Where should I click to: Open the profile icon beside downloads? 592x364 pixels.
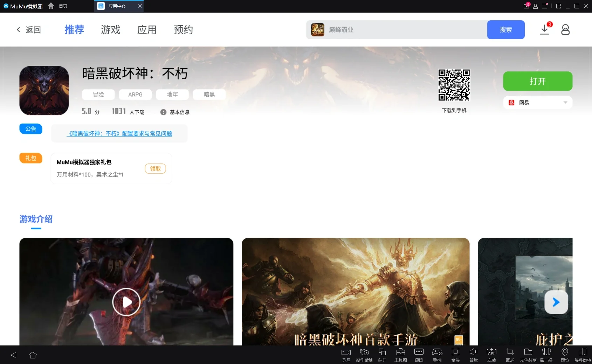coord(565,30)
